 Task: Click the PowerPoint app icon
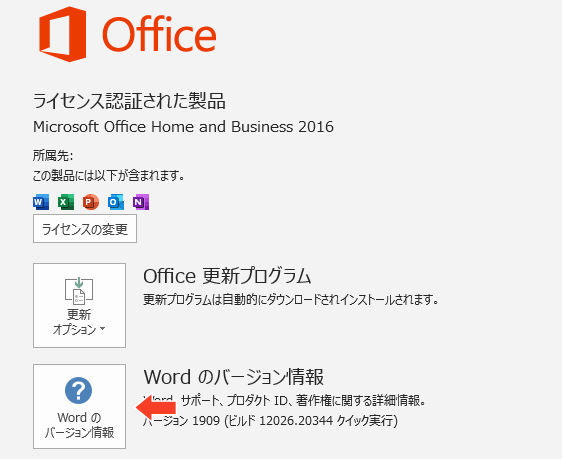(91, 202)
